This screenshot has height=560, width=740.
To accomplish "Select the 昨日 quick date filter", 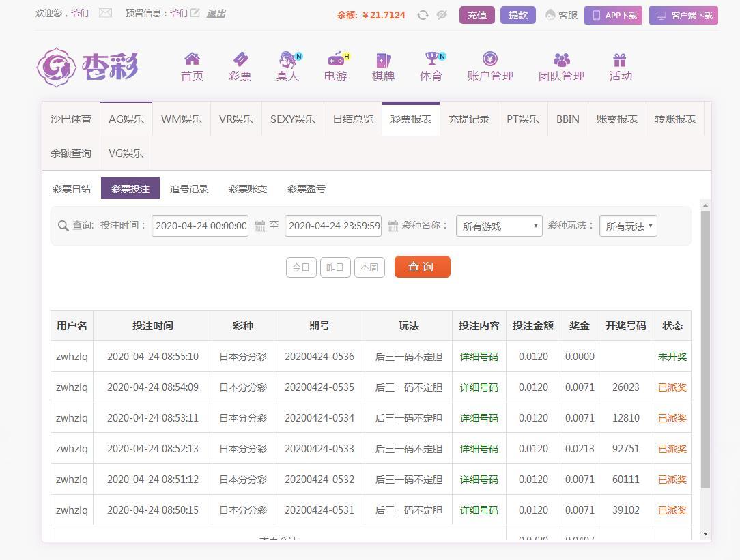I will [x=335, y=267].
